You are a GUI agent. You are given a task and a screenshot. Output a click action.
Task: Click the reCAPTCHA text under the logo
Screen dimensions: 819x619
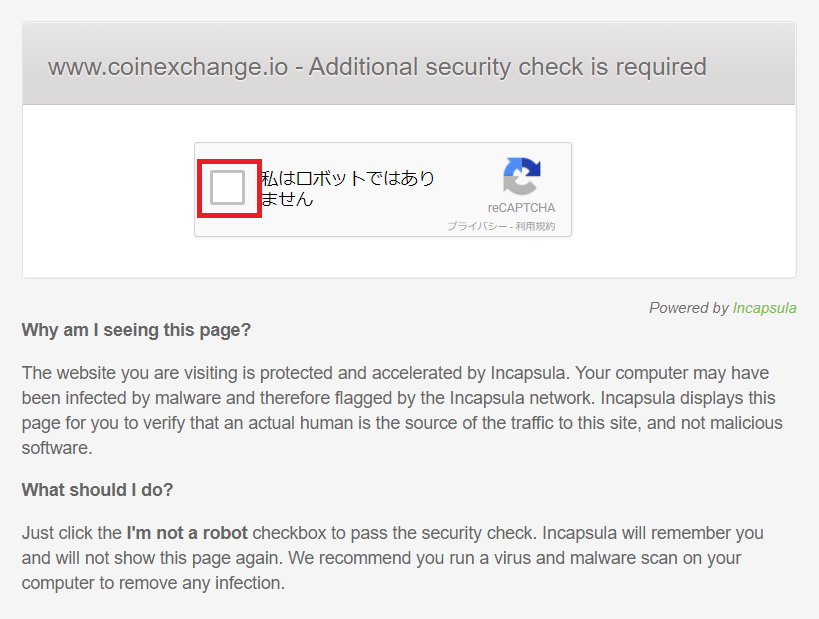tap(521, 208)
